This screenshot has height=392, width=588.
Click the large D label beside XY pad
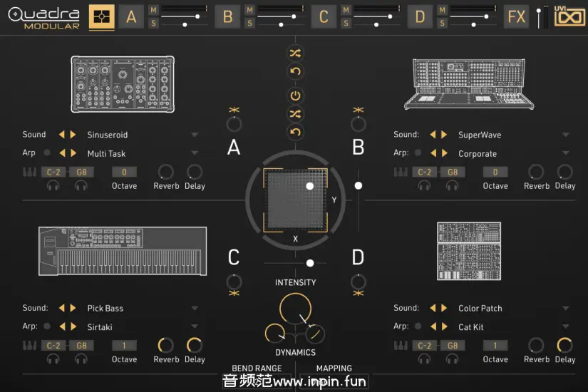[358, 257]
